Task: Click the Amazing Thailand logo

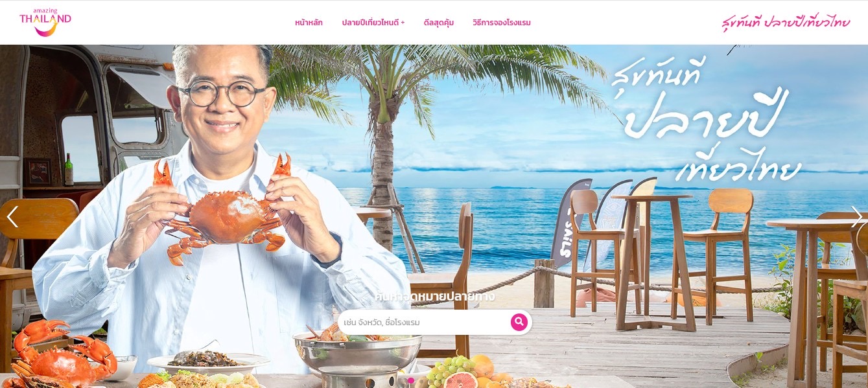Action: click(45, 22)
